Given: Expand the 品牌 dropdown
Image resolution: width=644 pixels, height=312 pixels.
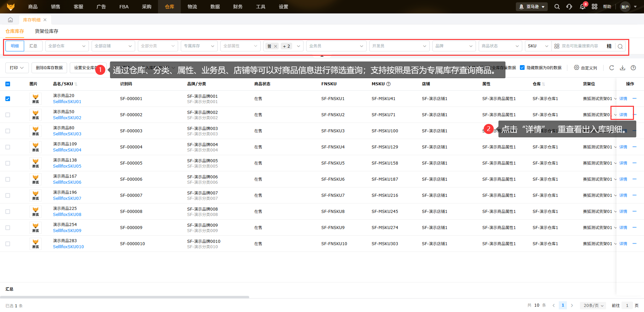Looking at the screenshot, I should (x=454, y=46).
